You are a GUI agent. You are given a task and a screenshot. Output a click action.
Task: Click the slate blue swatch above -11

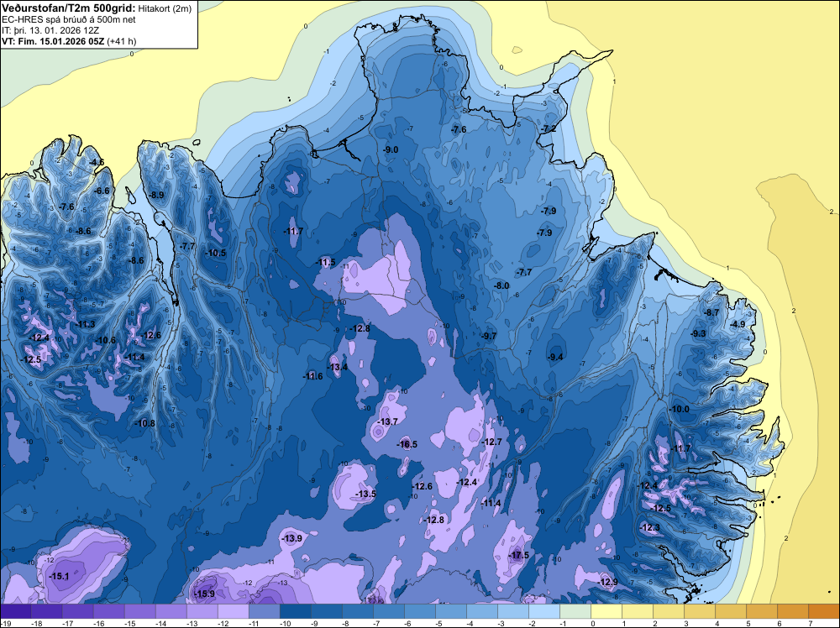tap(264, 611)
